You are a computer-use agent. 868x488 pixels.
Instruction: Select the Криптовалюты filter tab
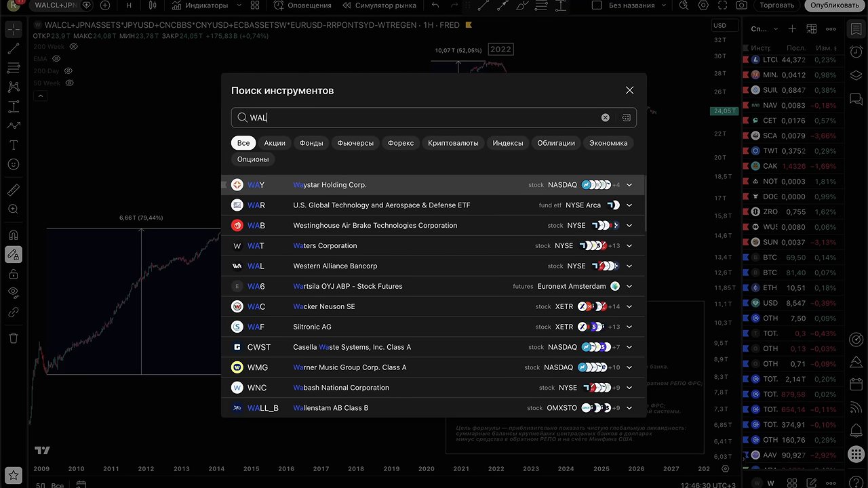pyautogui.click(x=453, y=143)
